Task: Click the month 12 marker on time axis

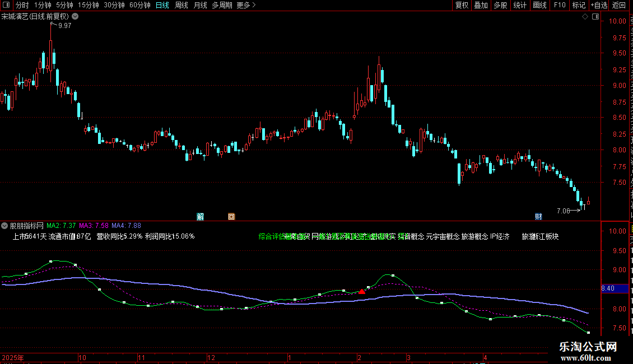Action: tap(211, 357)
